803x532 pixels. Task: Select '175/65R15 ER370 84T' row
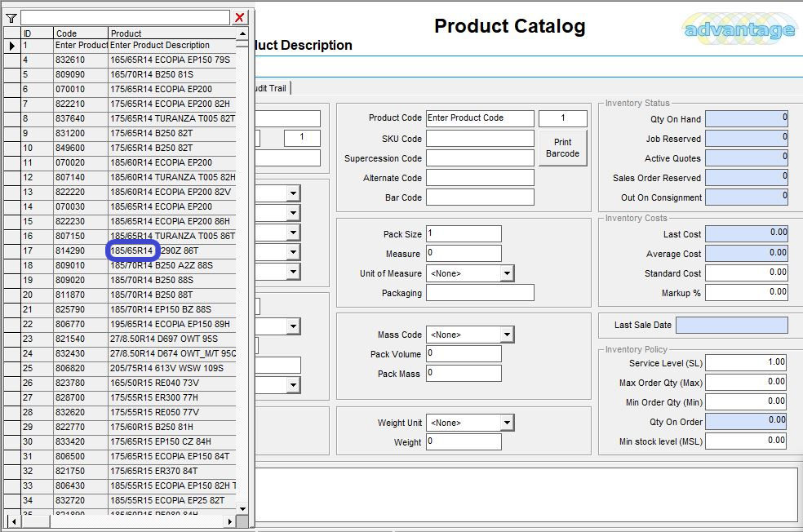(172, 471)
